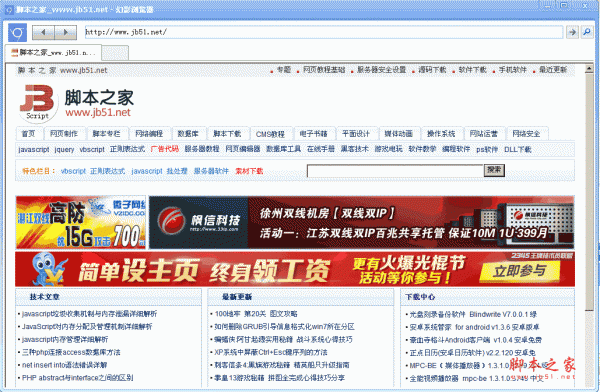Screen dimensions: 600x392
Task: Open 光盘刻录备份软件 Blindwrite download link
Action: [473, 314]
